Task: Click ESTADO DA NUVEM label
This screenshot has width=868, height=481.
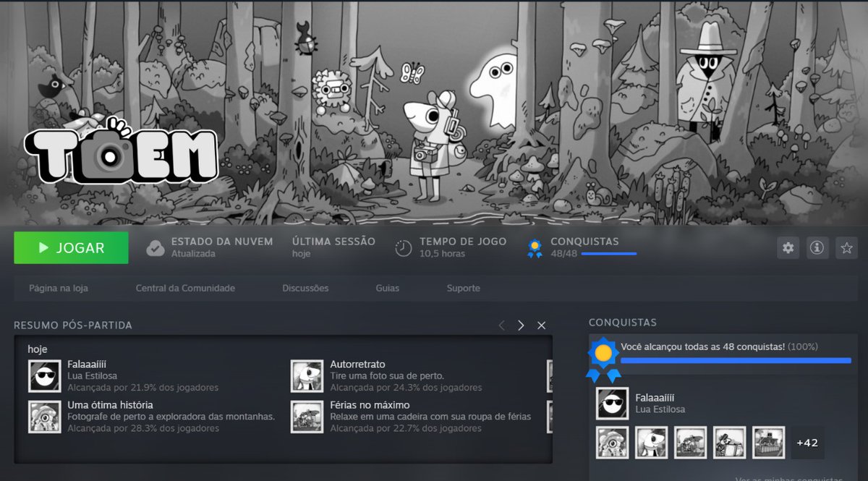Action: coord(222,242)
